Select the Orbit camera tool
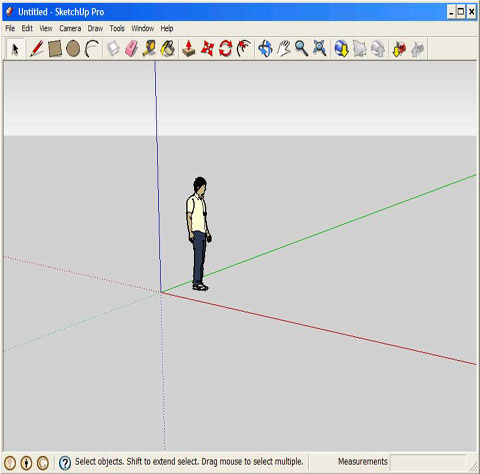480x474 pixels. pos(265,49)
